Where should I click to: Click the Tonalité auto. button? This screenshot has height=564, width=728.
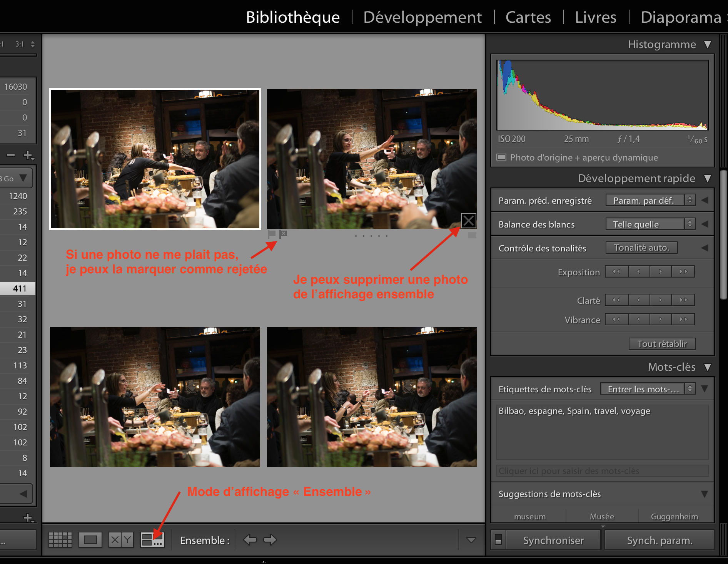(x=641, y=248)
